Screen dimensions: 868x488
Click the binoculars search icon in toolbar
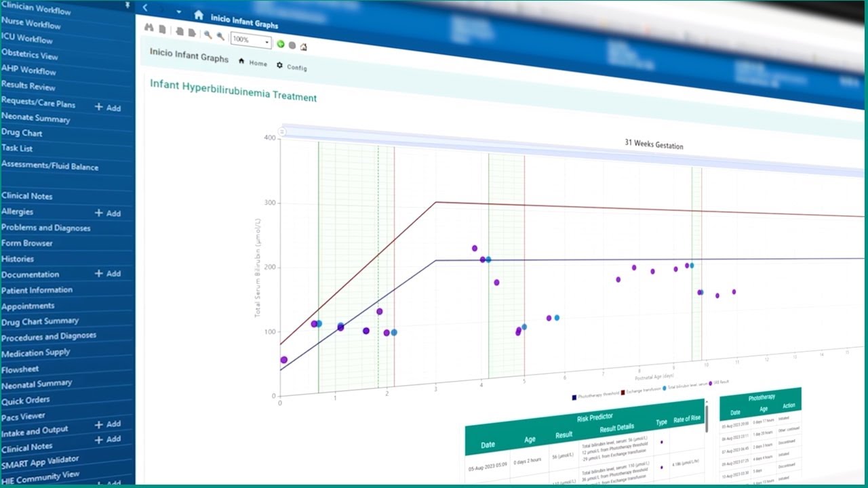[x=149, y=28]
